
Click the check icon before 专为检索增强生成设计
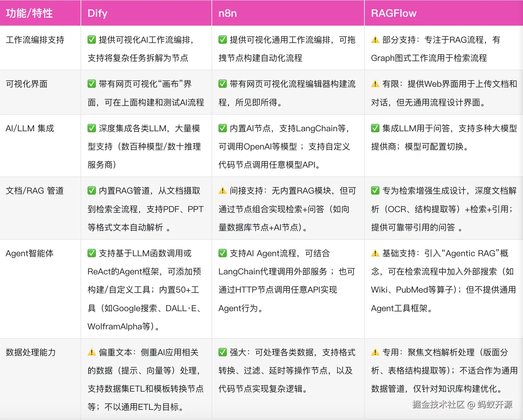[375, 190]
